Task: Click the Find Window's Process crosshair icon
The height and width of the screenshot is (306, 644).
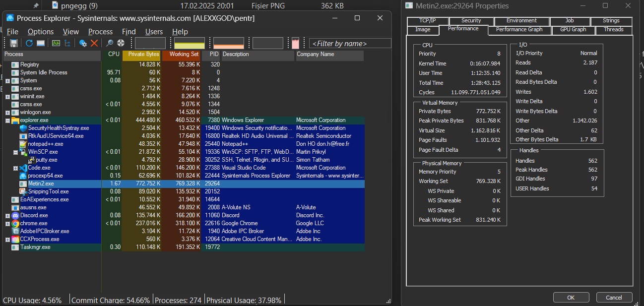Action: pos(120,44)
